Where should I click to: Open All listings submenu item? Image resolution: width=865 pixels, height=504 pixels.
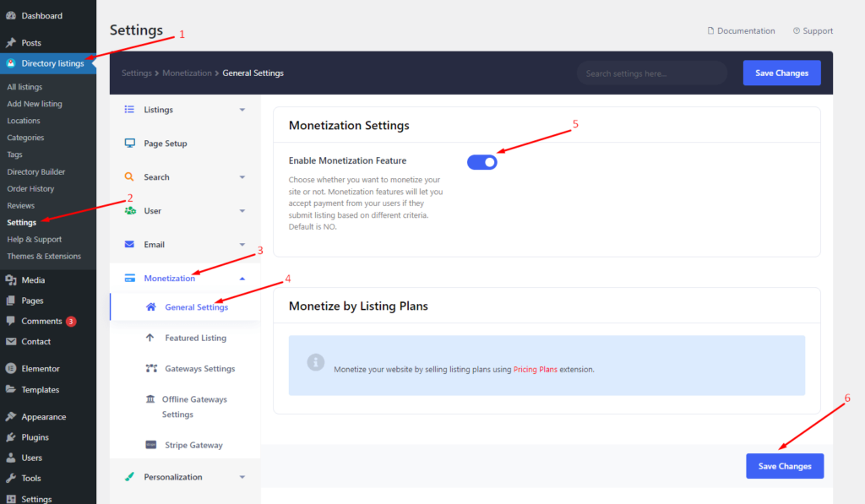pyautogui.click(x=24, y=87)
